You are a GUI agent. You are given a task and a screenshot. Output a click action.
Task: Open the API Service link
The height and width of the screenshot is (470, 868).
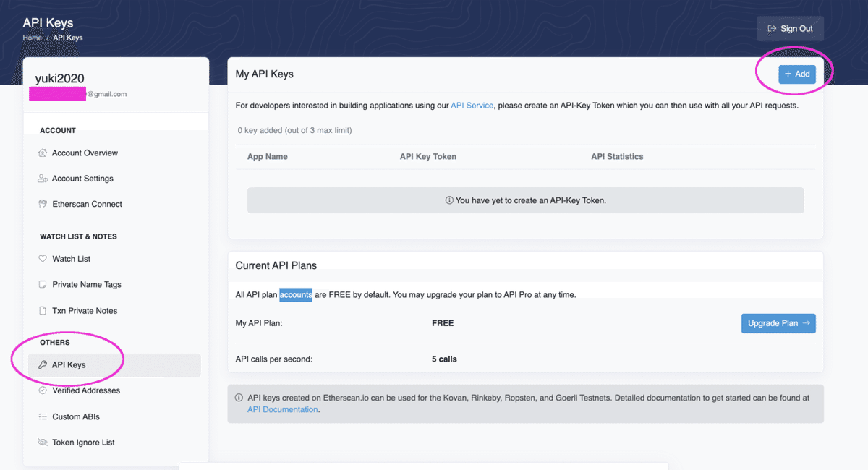[x=472, y=106]
